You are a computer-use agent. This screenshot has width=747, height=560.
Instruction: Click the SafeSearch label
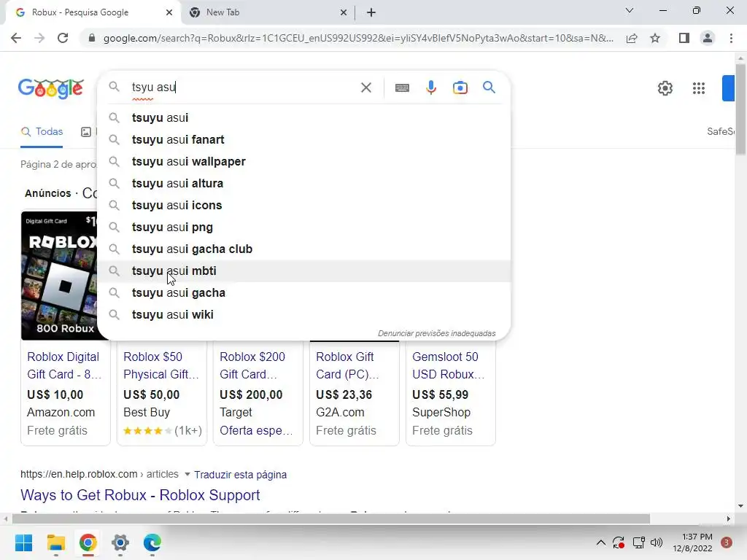coord(720,131)
